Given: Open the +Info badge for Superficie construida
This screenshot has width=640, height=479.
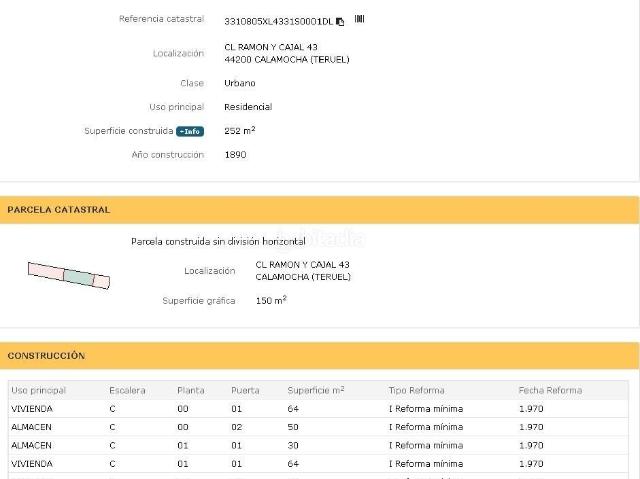Looking at the screenshot, I should pyautogui.click(x=190, y=131).
